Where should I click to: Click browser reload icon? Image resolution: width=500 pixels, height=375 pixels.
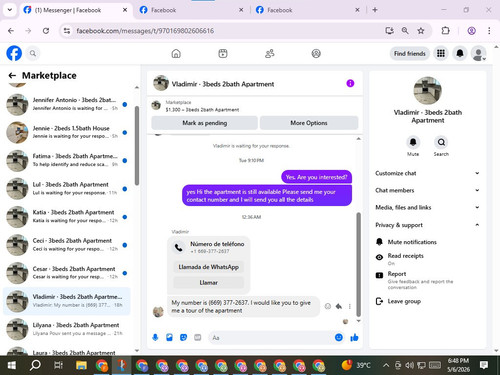46,31
